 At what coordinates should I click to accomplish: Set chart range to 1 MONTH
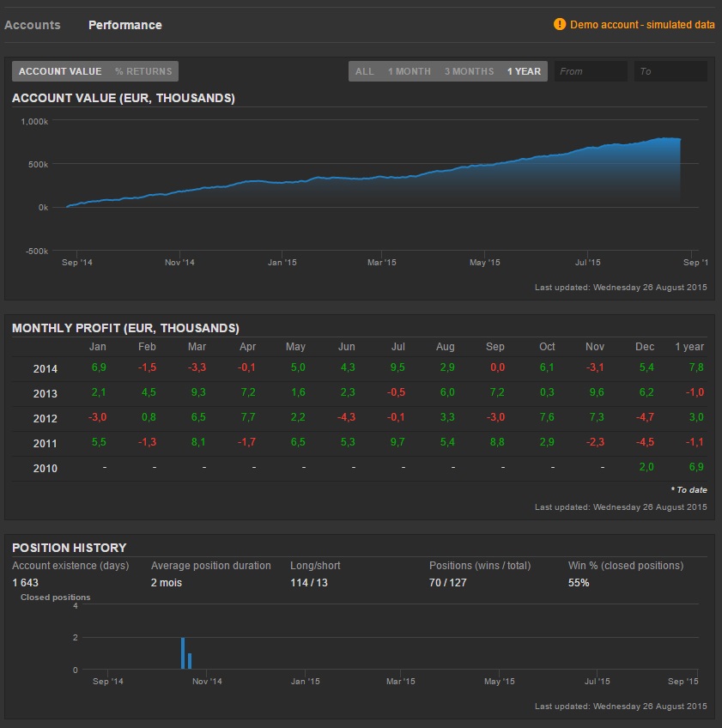pos(409,71)
